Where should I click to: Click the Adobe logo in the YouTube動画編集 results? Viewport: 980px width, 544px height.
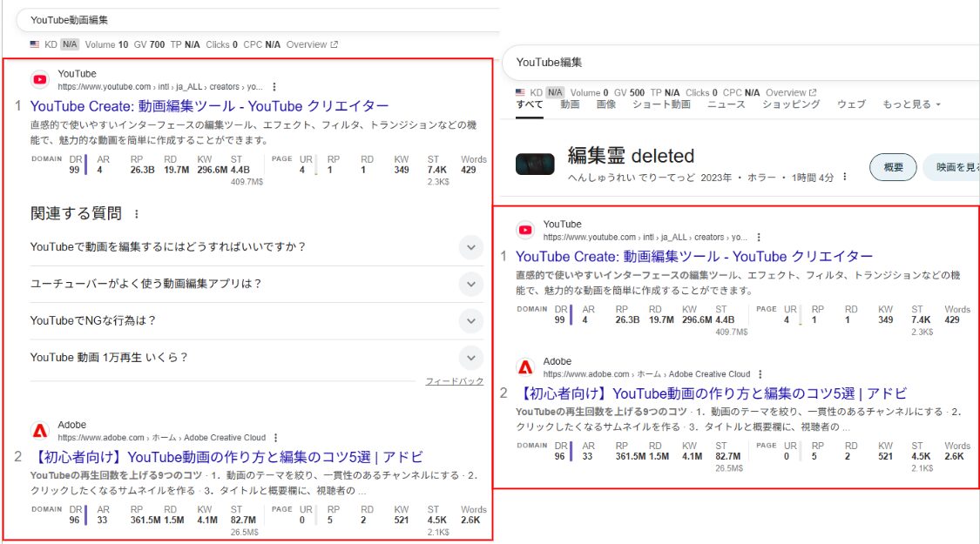[x=40, y=431]
